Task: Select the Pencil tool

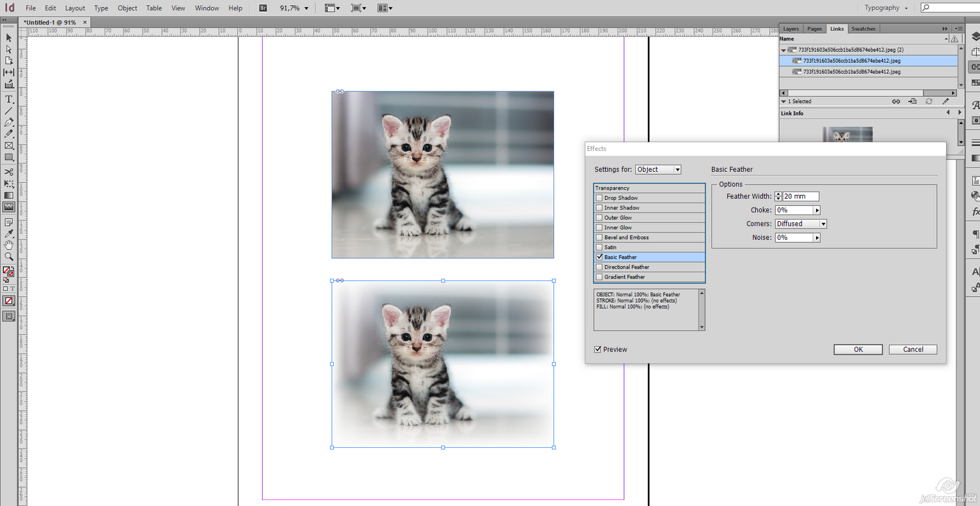Action: (x=9, y=134)
